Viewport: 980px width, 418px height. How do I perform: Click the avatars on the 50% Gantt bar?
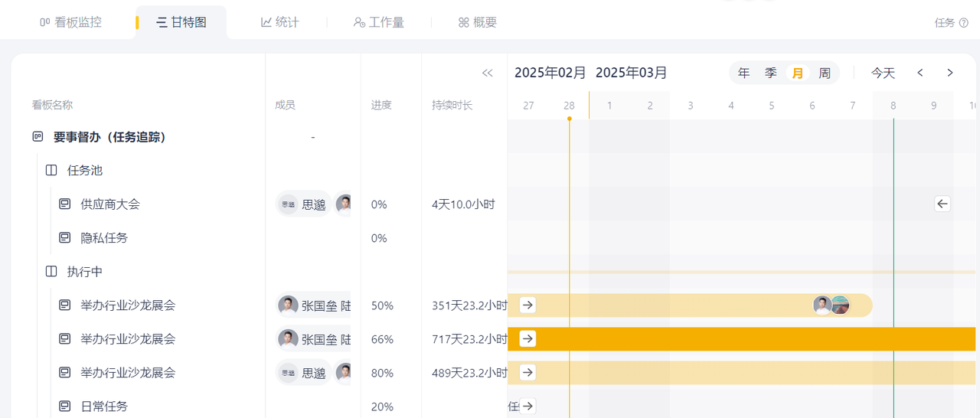click(831, 305)
